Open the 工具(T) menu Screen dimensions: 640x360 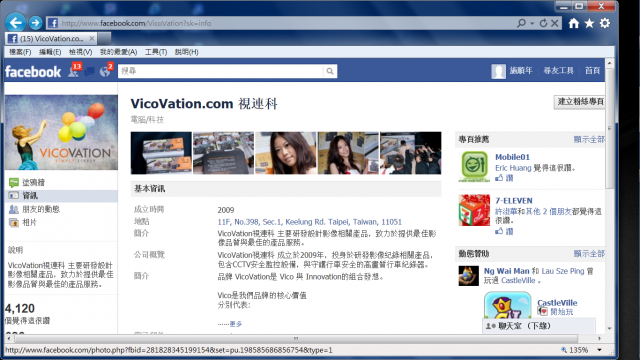156,52
